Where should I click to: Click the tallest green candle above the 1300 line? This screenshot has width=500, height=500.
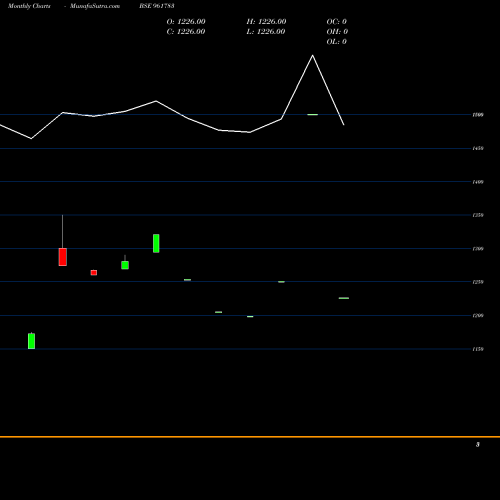coord(156,243)
